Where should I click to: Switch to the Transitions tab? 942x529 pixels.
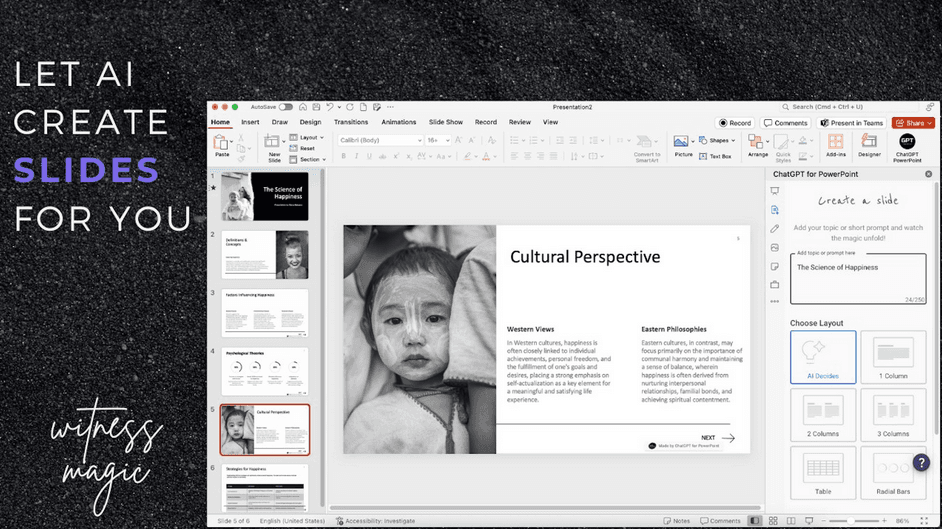351,122
